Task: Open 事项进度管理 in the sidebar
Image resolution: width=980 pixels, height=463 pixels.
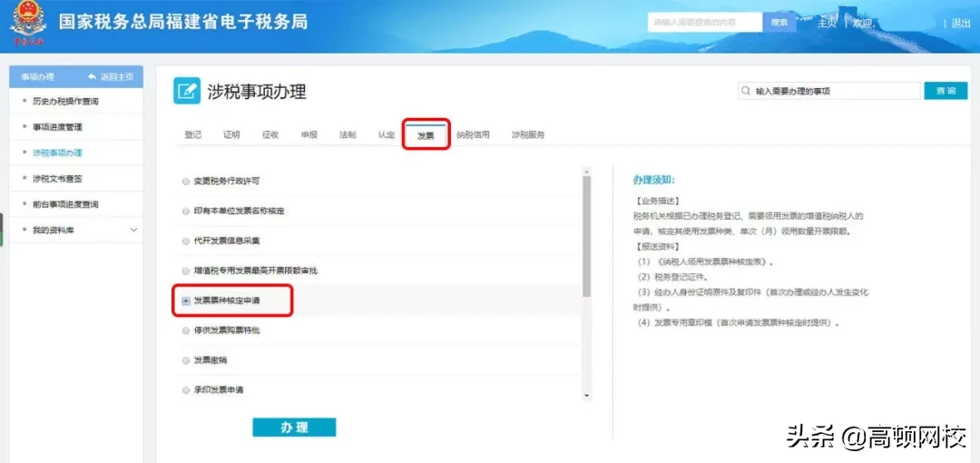Action: [57, 127]
